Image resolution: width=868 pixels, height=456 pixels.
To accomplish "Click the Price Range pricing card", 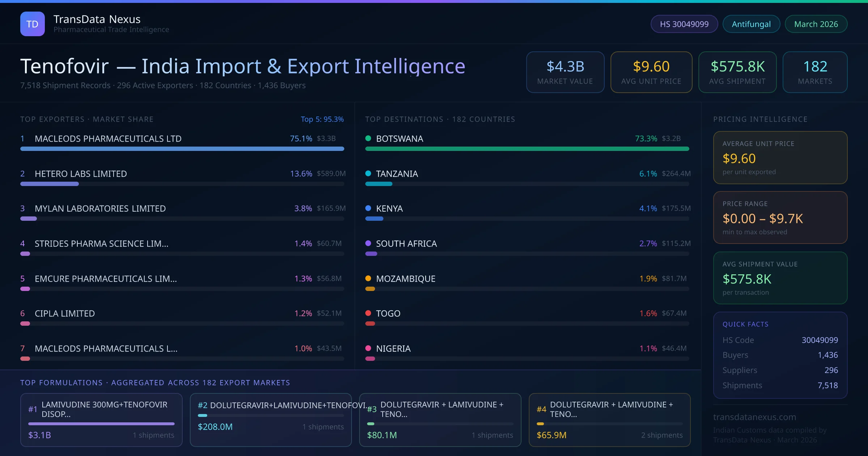I will click(x=780, y=218).
